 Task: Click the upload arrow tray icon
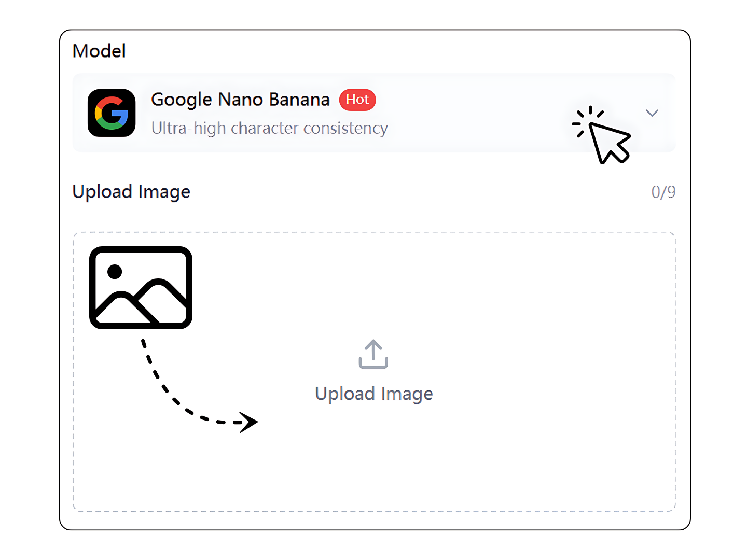point(374,354)
